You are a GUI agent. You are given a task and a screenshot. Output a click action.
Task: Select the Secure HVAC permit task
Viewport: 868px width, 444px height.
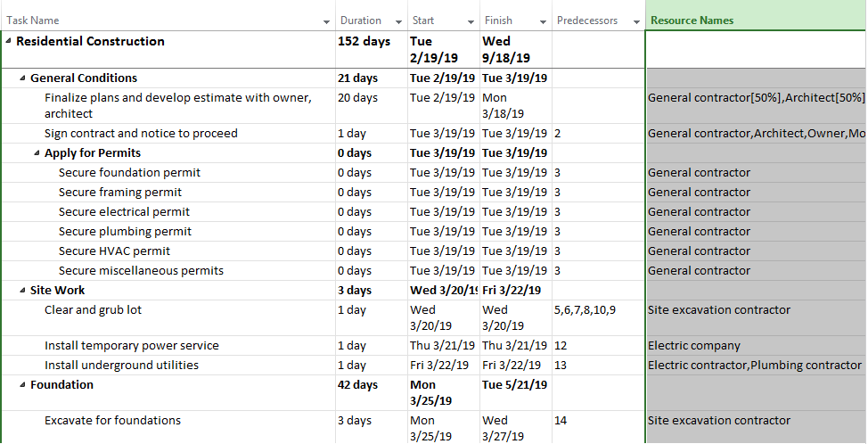[x=114, y=251]
